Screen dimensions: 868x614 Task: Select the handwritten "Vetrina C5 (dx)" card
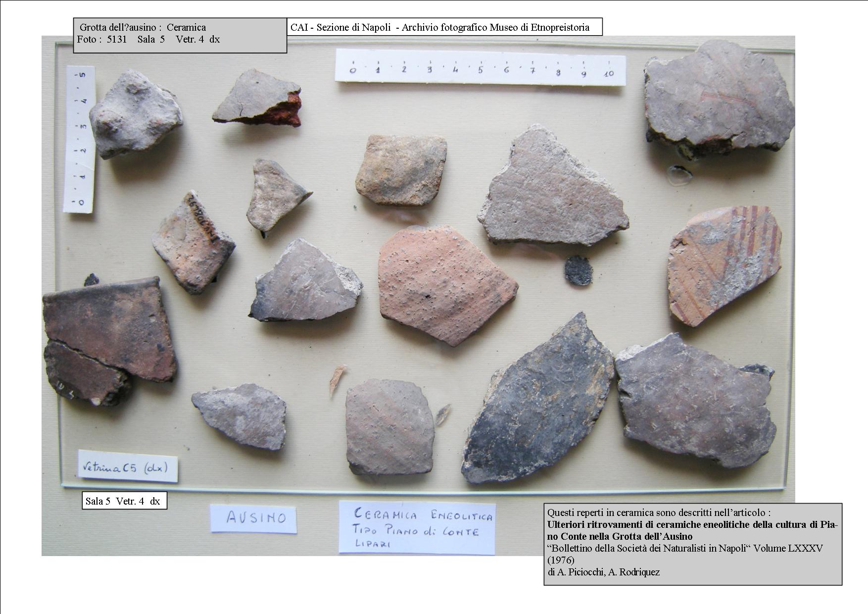click(127, 466)
